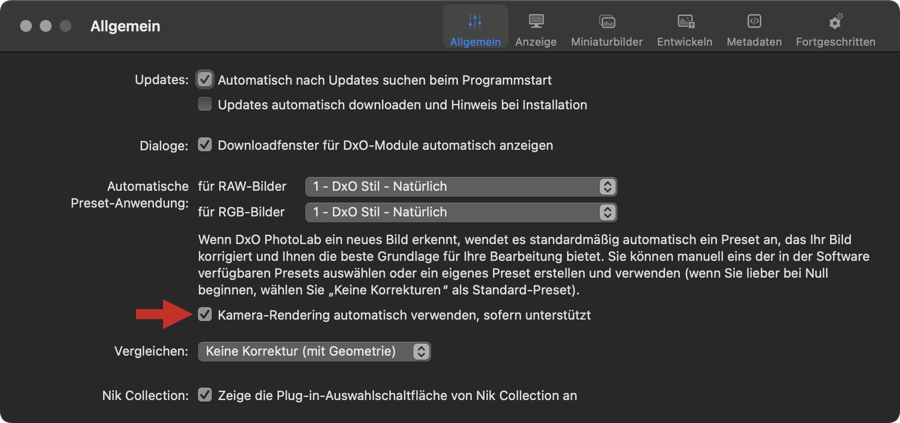Viewport: 900px width, 423px height.
Task: Open the Fortgeschritten tab label
Action: [x=836, y=42]
